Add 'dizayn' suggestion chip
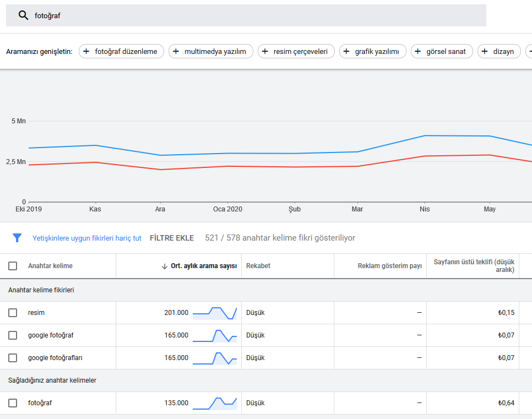The height and width of the screenshot is (419, 532). tap(499, 51)
